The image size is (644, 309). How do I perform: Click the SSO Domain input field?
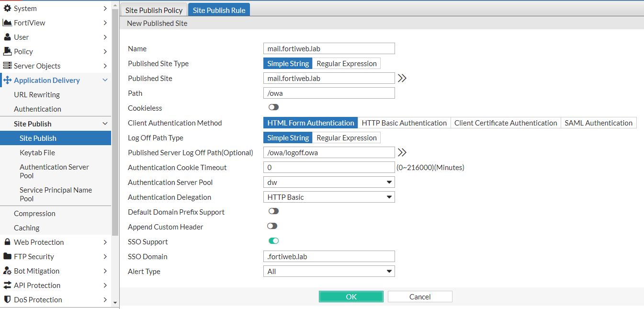(329, 256)
